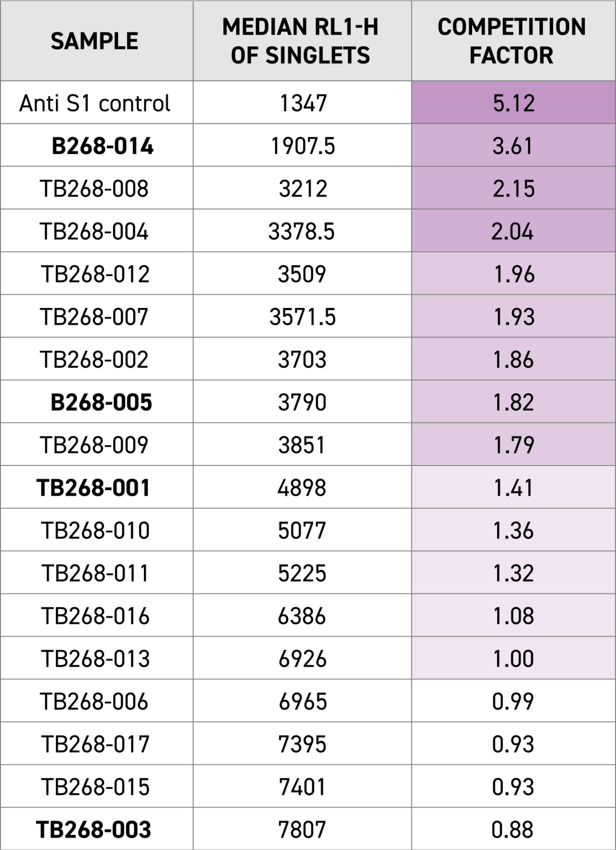The width and height of the screenshot is (616, 850).
Task: Select the bold TB268-001 sample name
Action: tap(93, 488)
